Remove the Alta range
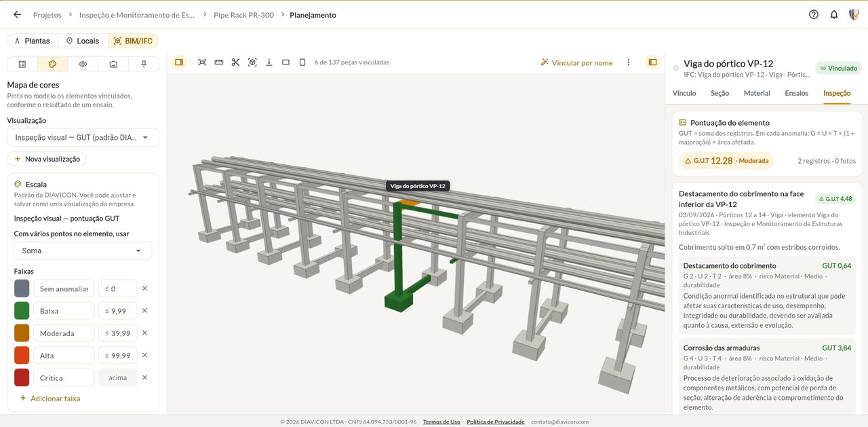Viewport: 868px width, 427px height. pyautogui.click(x=144, y=355)
